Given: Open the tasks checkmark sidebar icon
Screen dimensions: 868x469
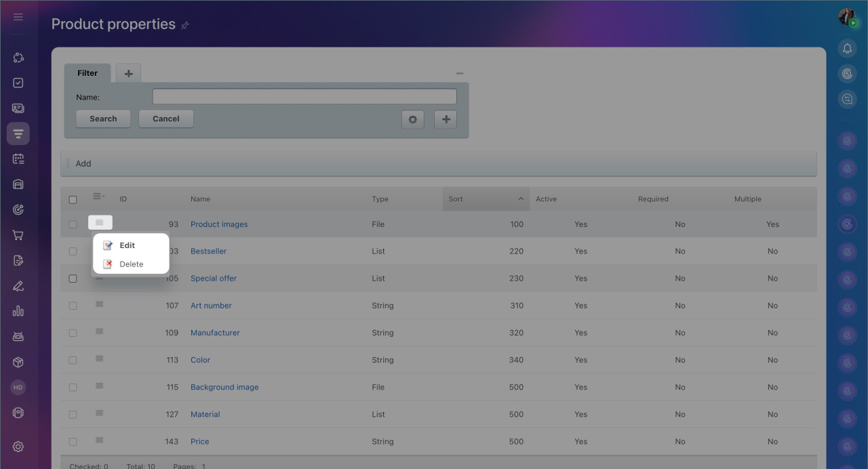Looking at the screenshot, I should point(18,83).
